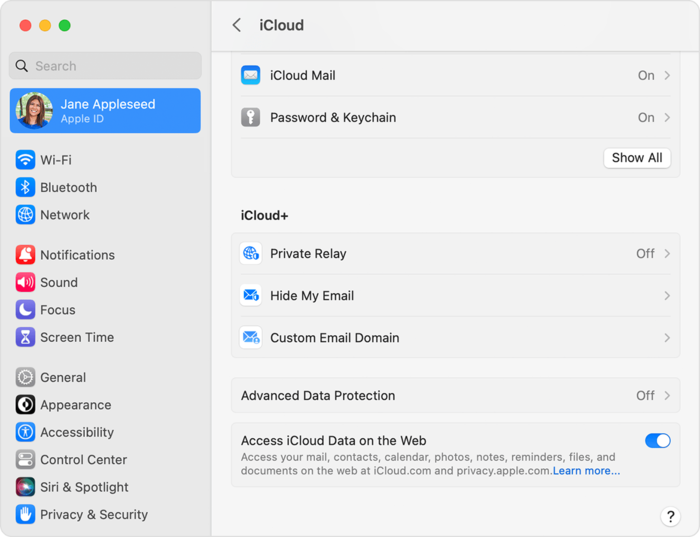700x537 pixels.
Task: Click the green zoom window button
Action: pyautogui.click(x=65, y=25)
